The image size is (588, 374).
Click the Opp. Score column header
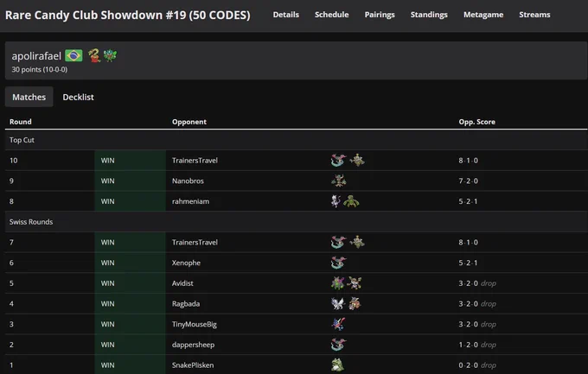[476, 122]
